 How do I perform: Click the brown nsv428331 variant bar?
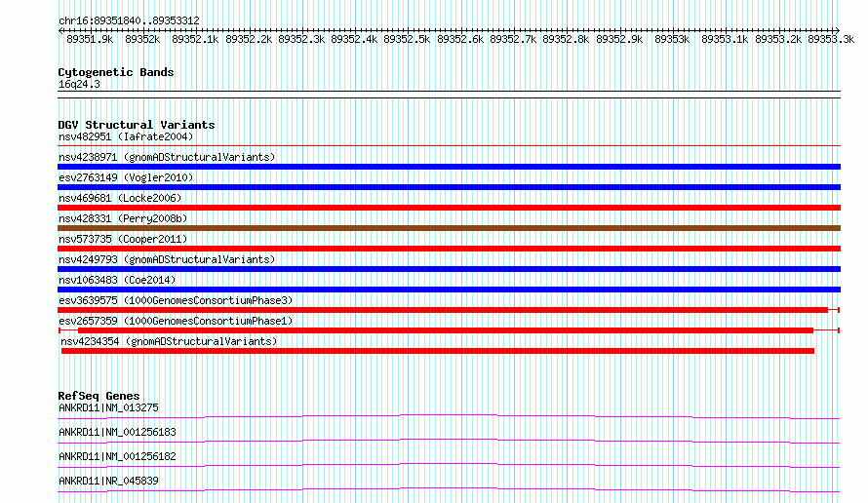pos(449,228)
